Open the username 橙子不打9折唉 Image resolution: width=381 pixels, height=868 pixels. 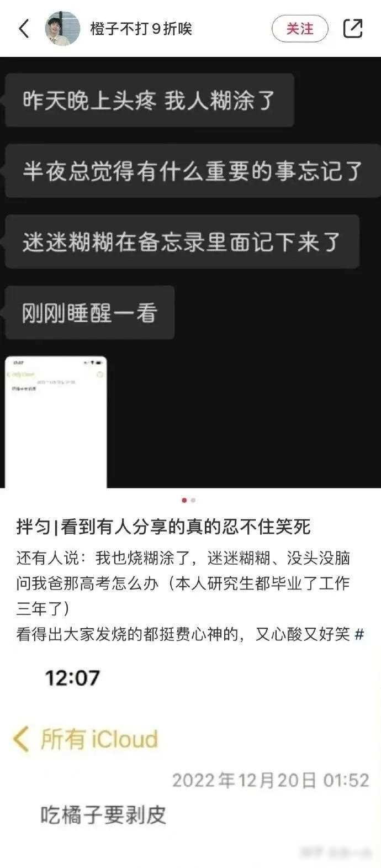tap(141, 29)
